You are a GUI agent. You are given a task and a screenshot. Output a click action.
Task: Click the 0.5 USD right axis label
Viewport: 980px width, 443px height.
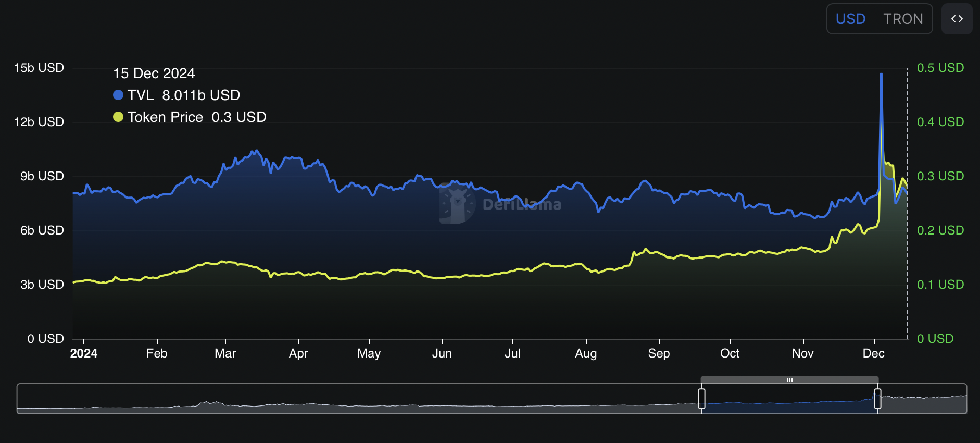tap(940, 68)
